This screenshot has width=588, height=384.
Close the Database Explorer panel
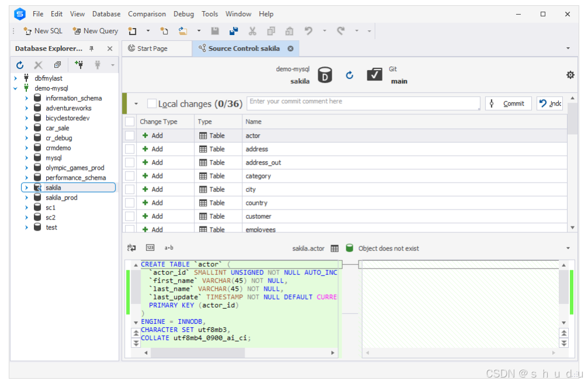(x=110, y=48)
